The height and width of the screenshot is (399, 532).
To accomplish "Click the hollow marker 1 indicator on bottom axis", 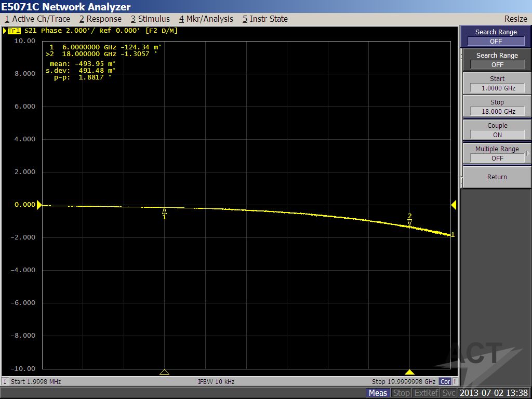I will pos(164,372).
